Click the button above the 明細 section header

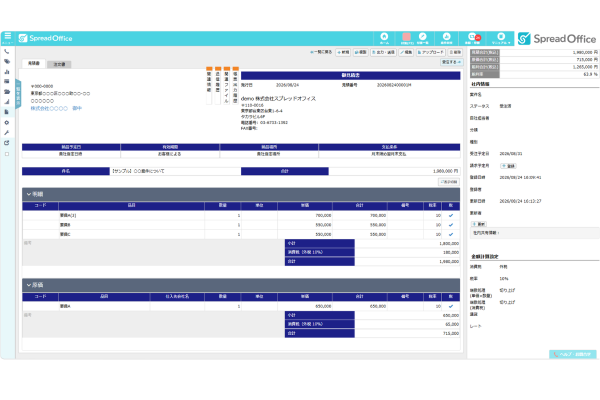[x=448, y=182]
